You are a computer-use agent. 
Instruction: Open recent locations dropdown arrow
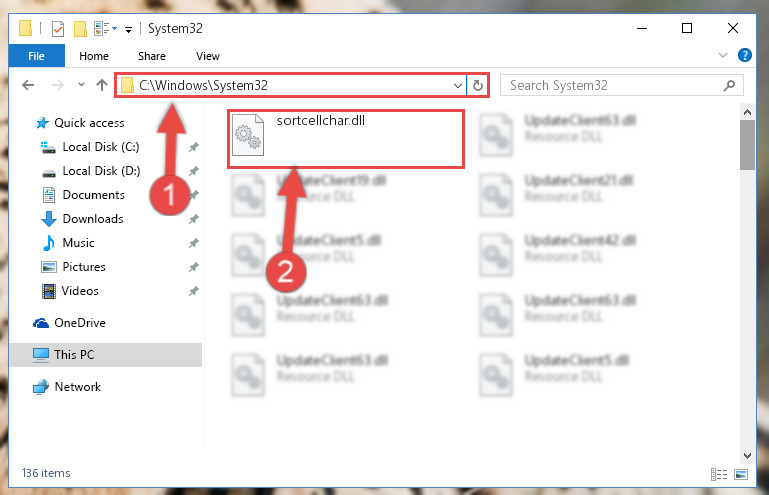coord(81,85)
